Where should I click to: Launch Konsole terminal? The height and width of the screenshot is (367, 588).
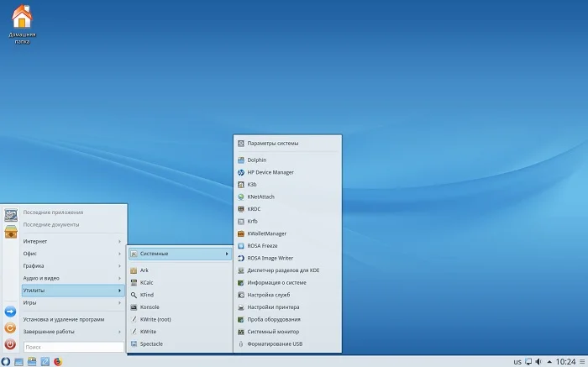pyautogui.click(x=150, y=307)
